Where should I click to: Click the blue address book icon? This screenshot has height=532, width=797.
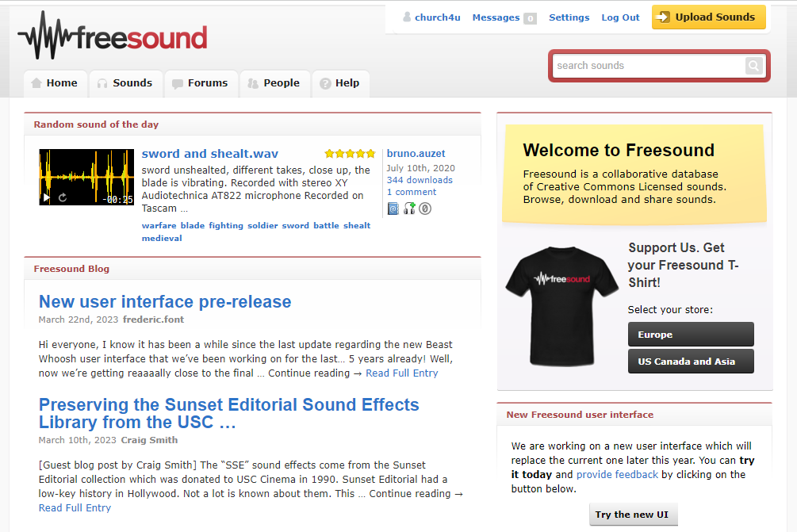point(393,209)
